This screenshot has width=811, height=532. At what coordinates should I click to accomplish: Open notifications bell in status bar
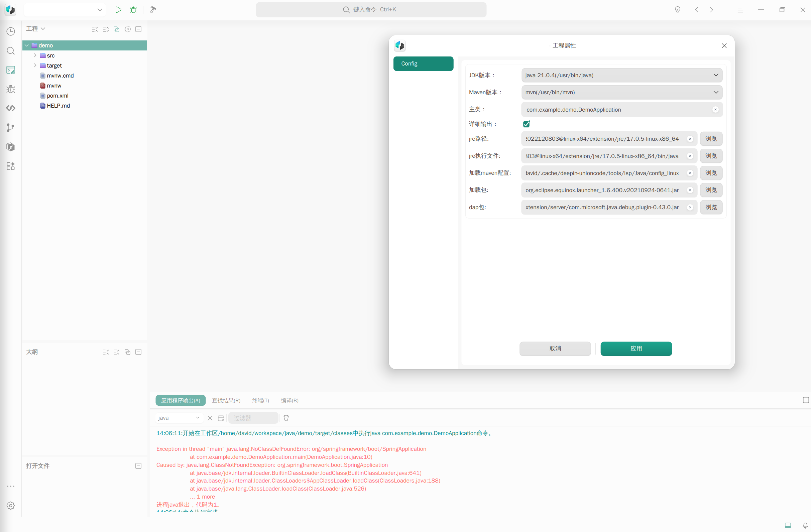pos(805,525)
